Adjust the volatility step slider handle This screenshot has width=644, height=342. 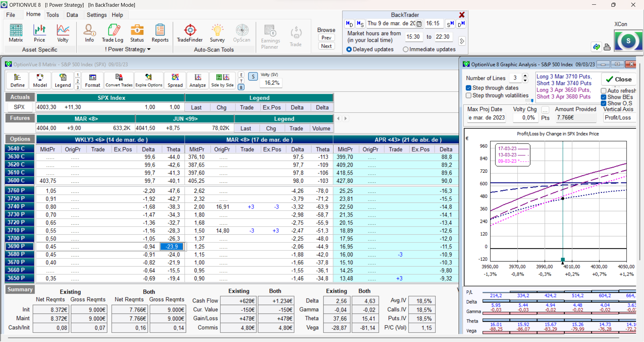pyautogui.click(x=532, y=101)
